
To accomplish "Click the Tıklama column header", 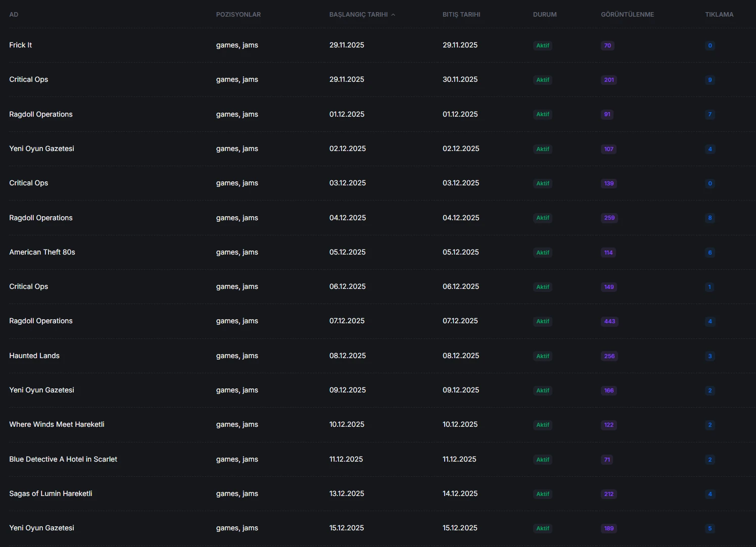I will pos(719,15).
